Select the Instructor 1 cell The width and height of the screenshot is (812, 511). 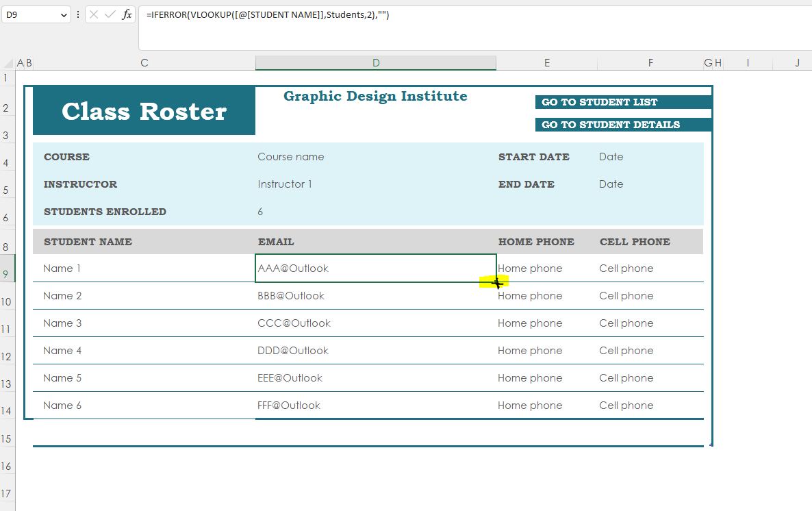[376, 184]
